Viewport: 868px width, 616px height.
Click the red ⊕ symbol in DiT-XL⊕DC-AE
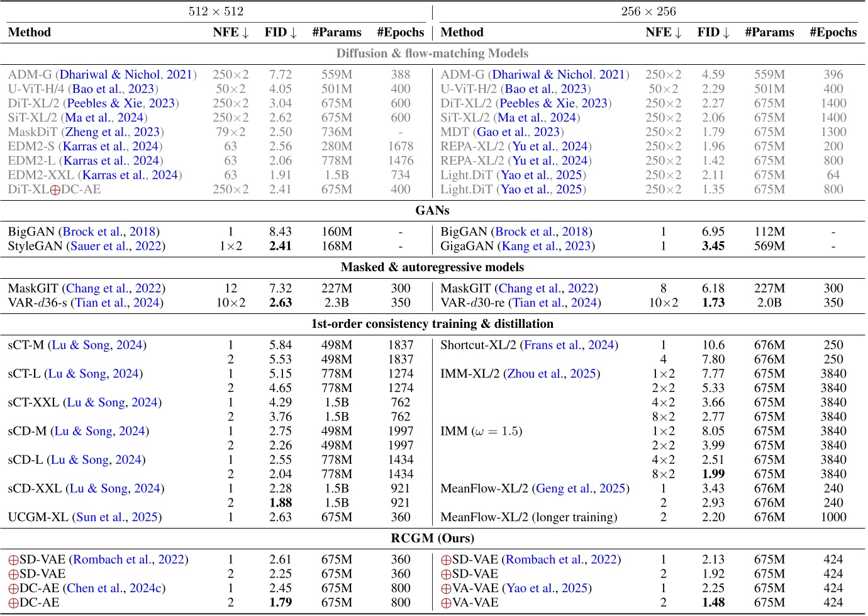[55, 190]
